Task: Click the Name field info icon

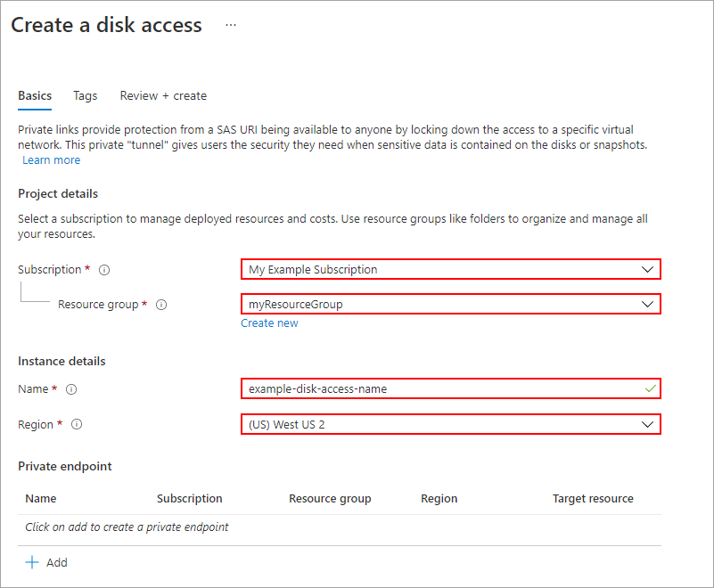Action: [71, 389]
